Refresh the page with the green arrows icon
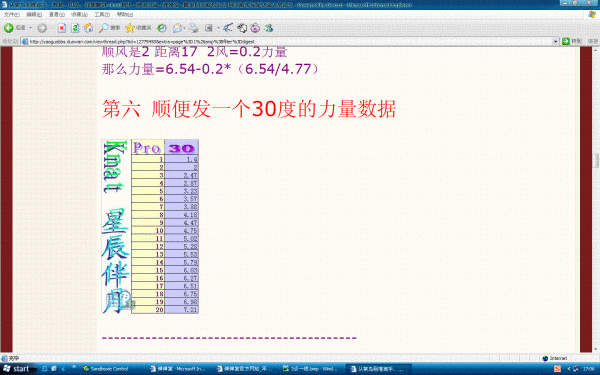This screenshot has height=375, width=600. pyautogui.click(x=75, y=28)
